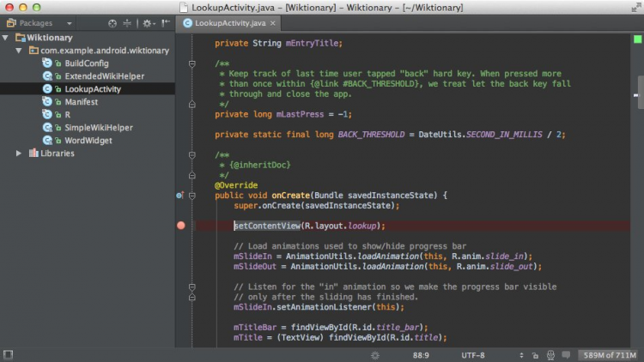The image size is (644, 362).
Task: Click the collapse all icon in Packages panel
Action: pos(127,23)
